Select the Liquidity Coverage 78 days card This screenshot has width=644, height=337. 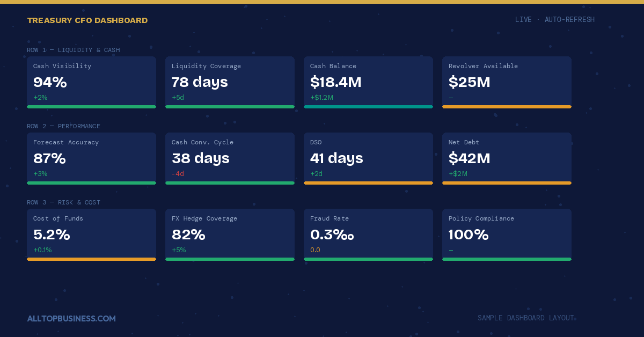[x=230, y=82]
